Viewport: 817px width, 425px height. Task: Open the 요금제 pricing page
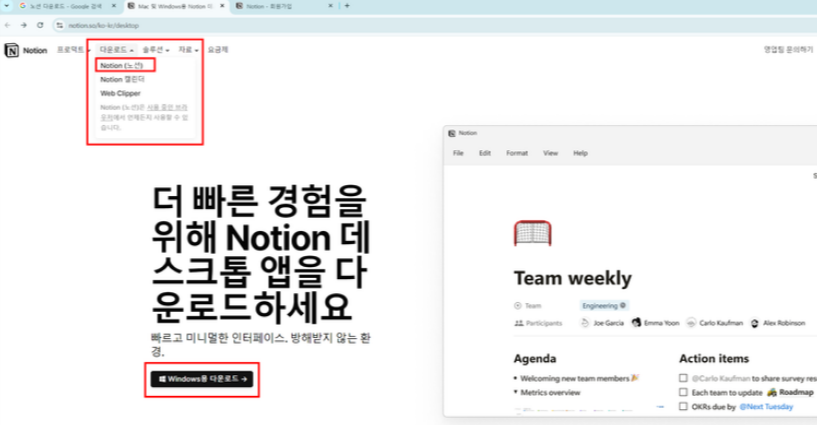(218, 49)
